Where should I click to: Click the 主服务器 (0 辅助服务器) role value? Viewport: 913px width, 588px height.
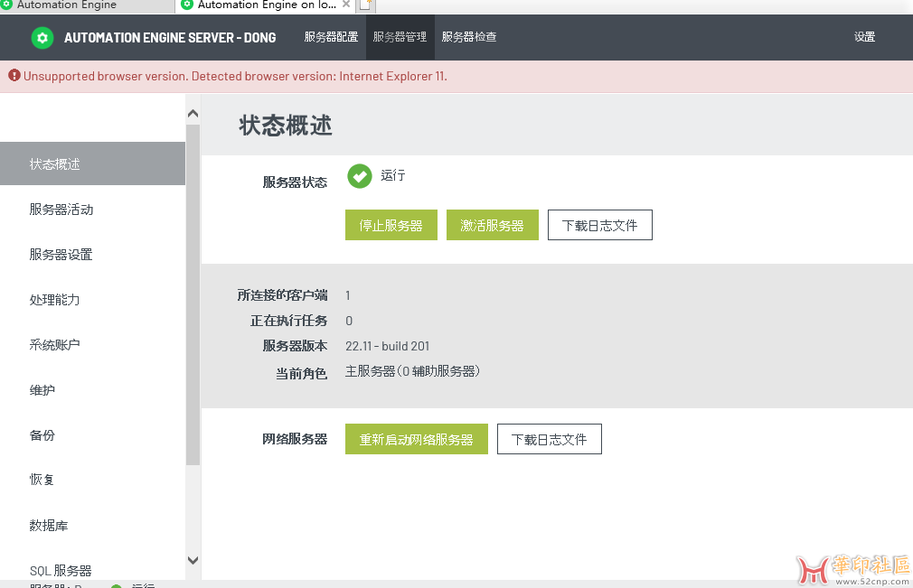click(412, 371)
